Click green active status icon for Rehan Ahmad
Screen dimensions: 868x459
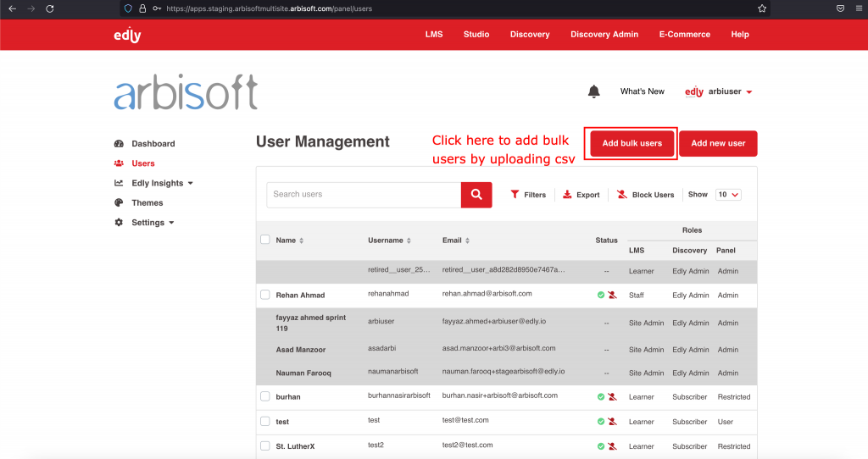601,296
